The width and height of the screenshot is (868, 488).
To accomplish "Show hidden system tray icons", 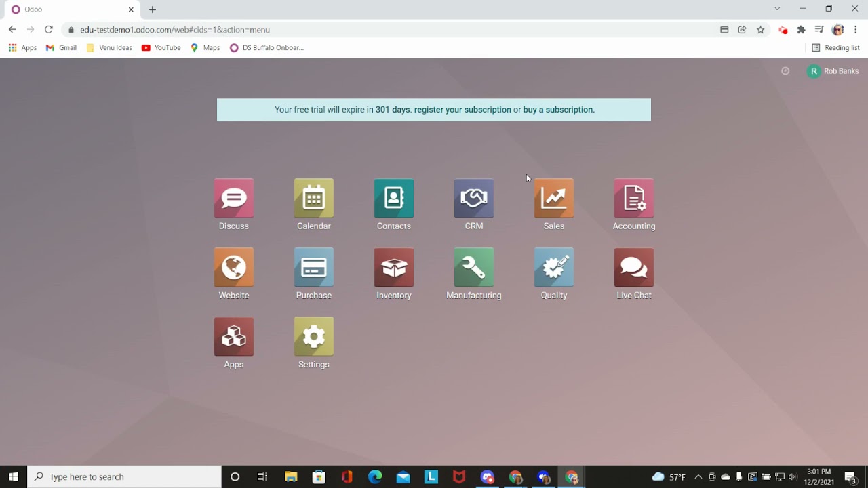I will point(698,477).
